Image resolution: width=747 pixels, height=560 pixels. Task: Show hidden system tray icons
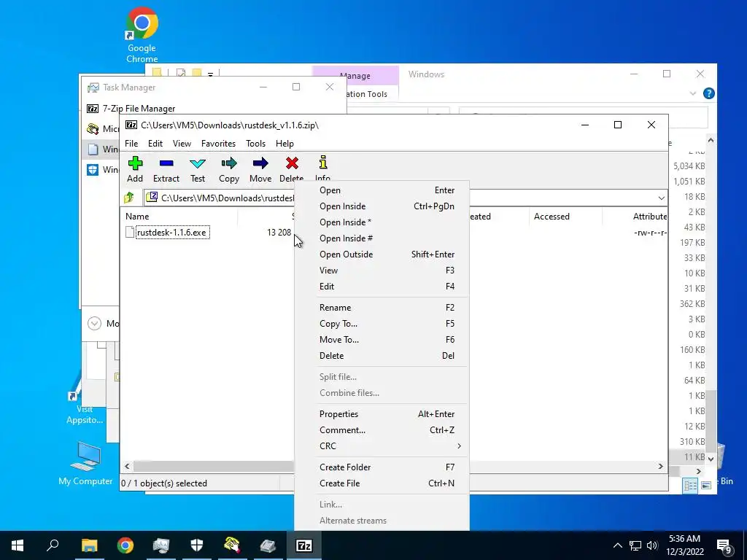pyautogui.click(x=617, y=545)
